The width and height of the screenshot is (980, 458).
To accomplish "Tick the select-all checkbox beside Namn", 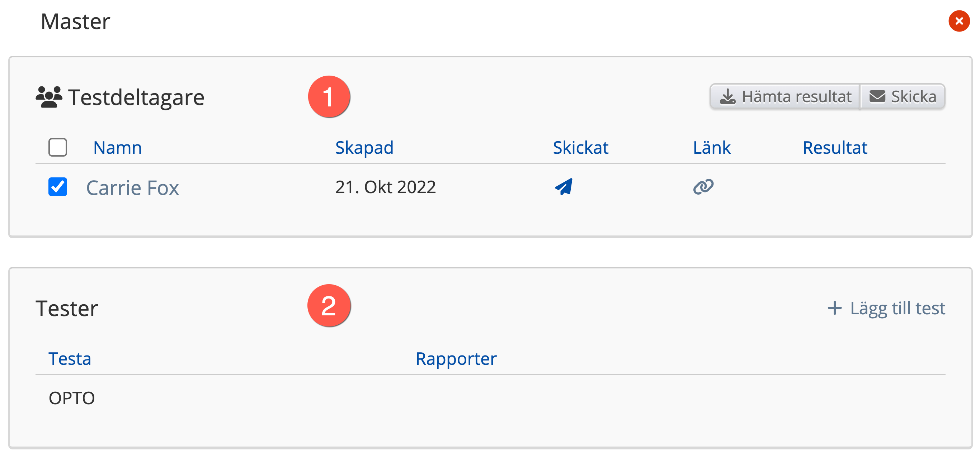I will tap(58, 147).
